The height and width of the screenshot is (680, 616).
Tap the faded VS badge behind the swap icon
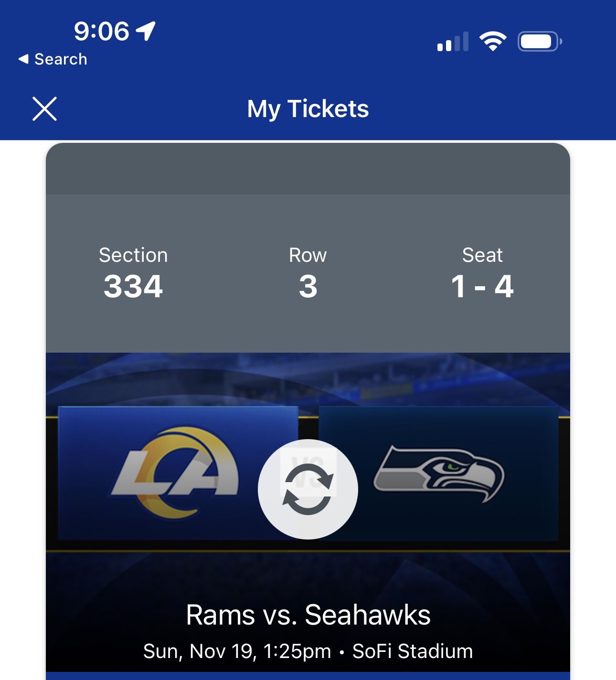(308, 464)
